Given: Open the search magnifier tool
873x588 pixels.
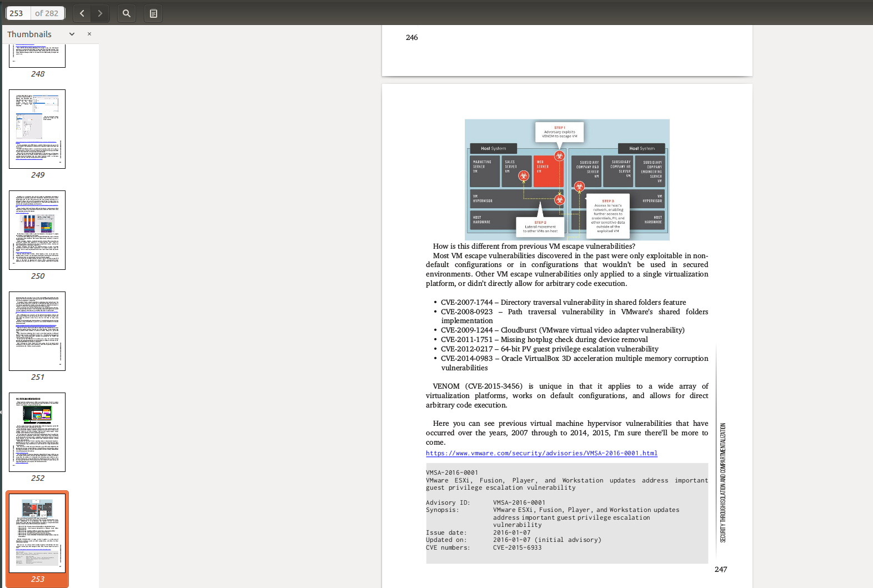Looking at the screenshot, I should 127,13.
